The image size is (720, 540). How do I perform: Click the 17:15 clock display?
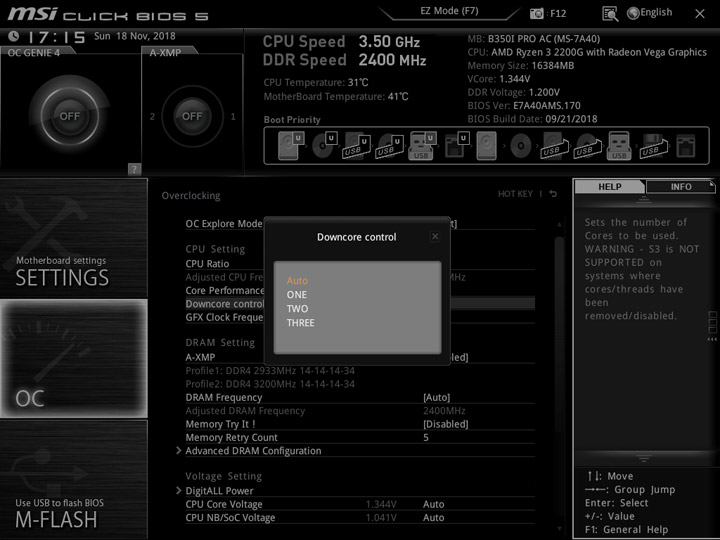point(56,37)
